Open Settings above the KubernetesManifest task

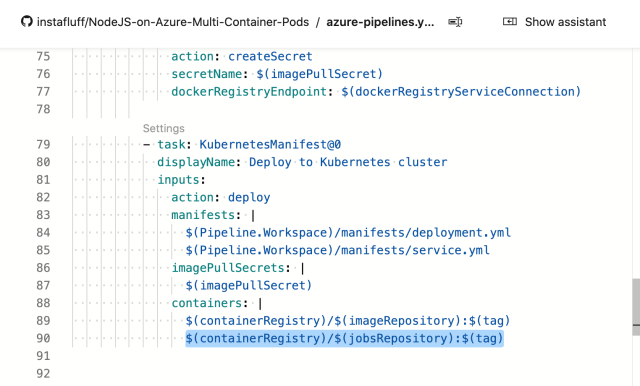click(164, 129)
